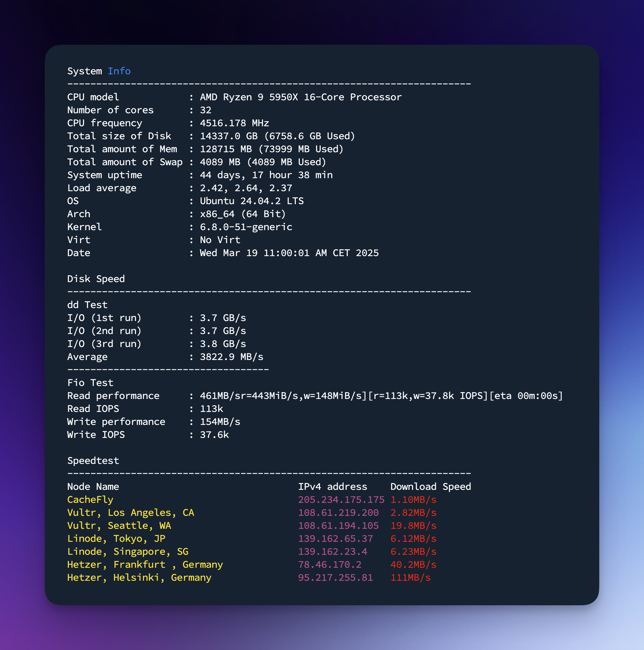
Task: Click the date 'Wed Mar 19 11:00:01 AM CET 2025'
Action: (x=289, y=253)
